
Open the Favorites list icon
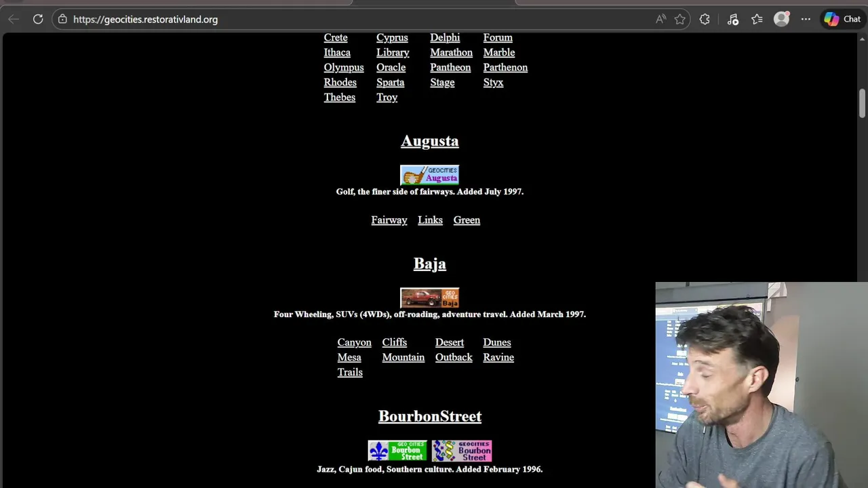[757, 19]
